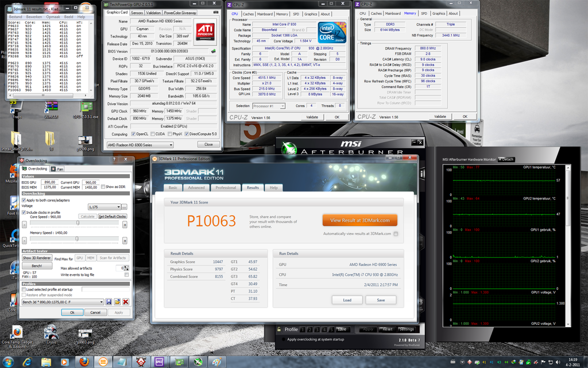Click the Memory Speed slider handle
The width and height of the screenshot is (588, 368).
pos(76,238)
